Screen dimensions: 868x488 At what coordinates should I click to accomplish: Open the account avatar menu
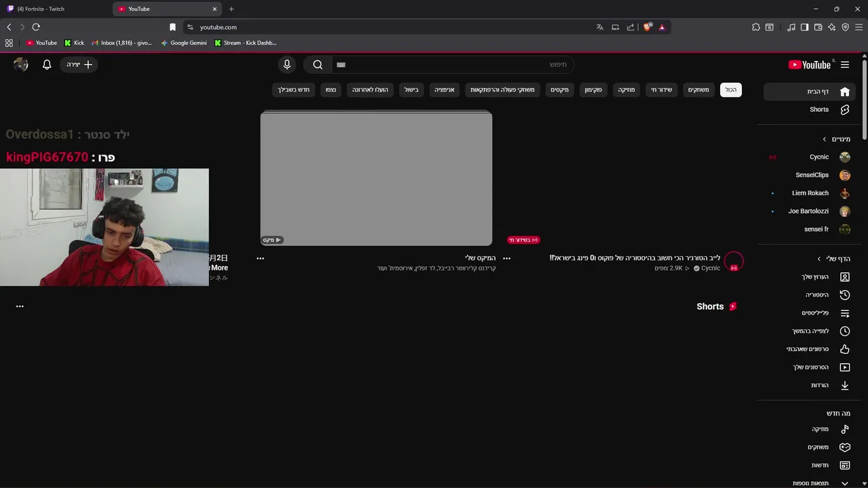[x=21, y=64]
